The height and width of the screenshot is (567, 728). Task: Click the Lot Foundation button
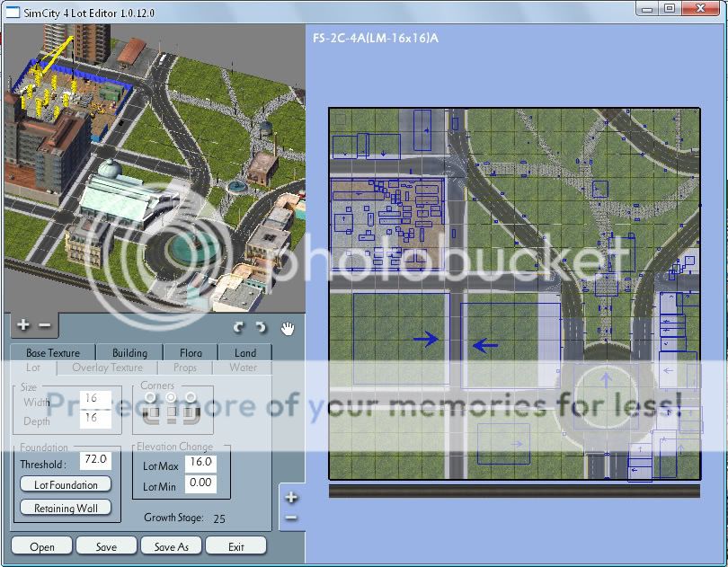(x=66, y=485)
